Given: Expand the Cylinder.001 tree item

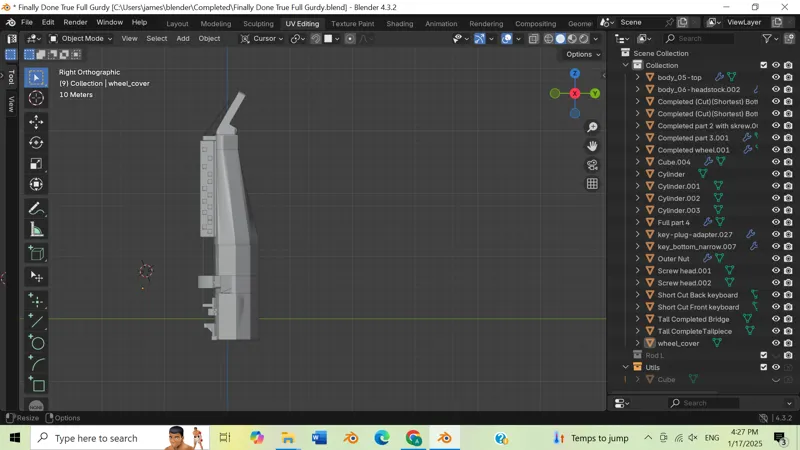Looking at the screenshot, I should [637, 186].
